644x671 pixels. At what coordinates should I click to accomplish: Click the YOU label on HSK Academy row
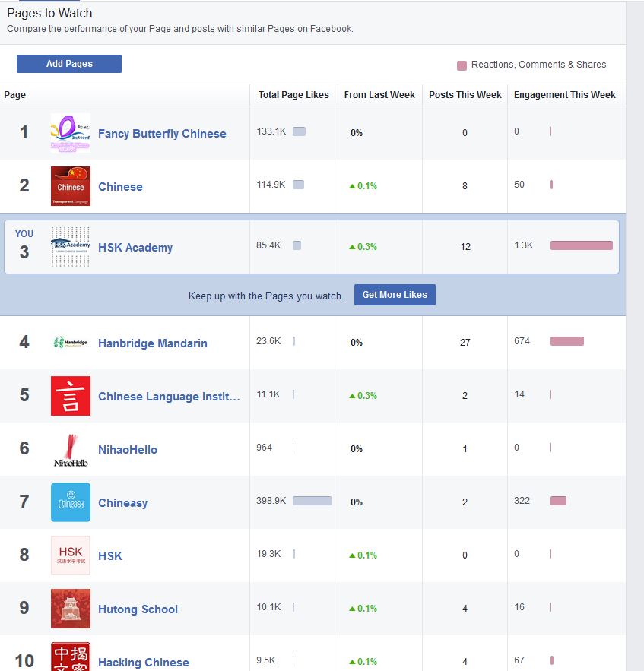tap(24, 233)
